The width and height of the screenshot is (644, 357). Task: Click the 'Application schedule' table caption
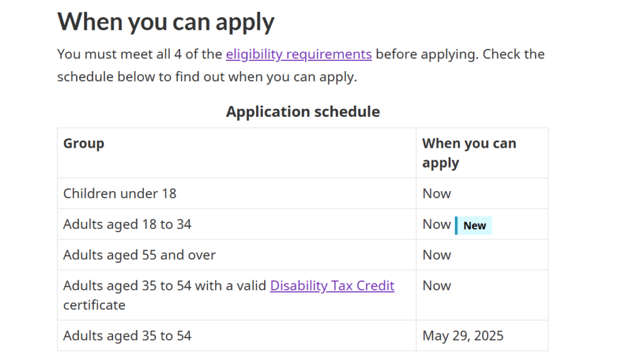(303, 112)
